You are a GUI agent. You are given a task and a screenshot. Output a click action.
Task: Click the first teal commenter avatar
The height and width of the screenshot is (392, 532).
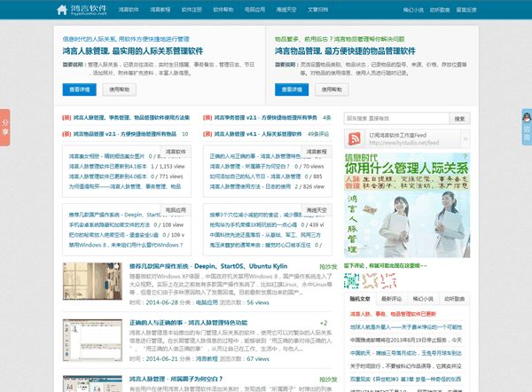[x=351, y=280]
